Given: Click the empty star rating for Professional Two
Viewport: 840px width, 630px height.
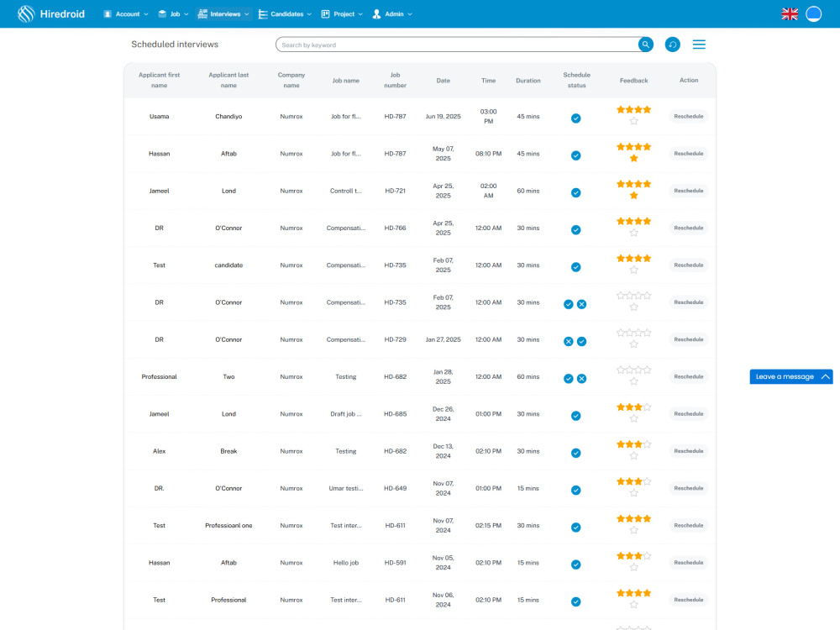Looking at the screenshot, I should pos(633,375).
